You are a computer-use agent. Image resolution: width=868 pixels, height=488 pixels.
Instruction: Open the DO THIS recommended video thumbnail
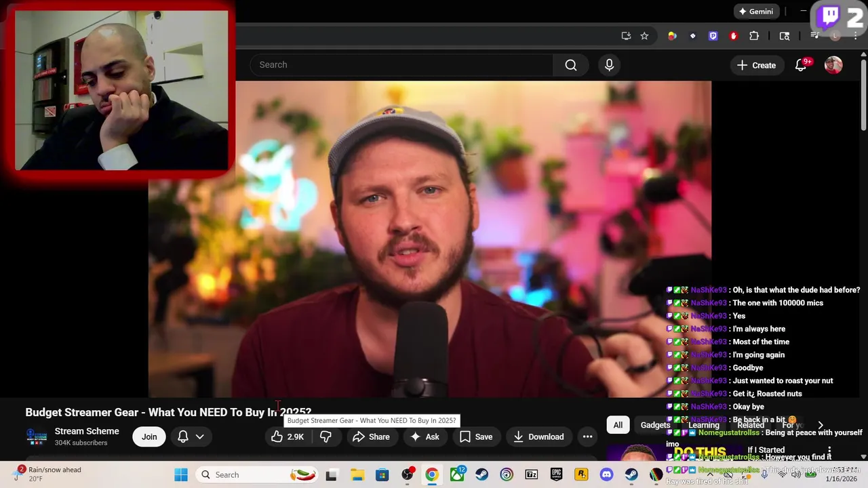click(x=674, y=452)
